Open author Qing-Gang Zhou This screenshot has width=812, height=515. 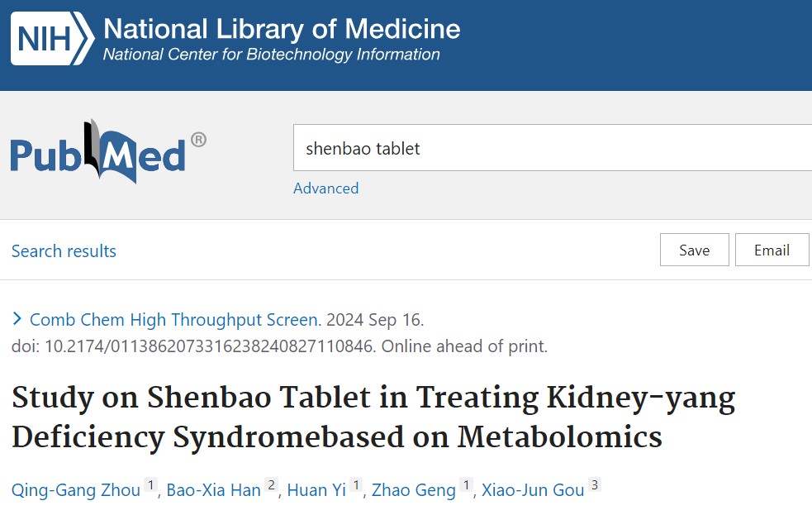tap(76, 490)
